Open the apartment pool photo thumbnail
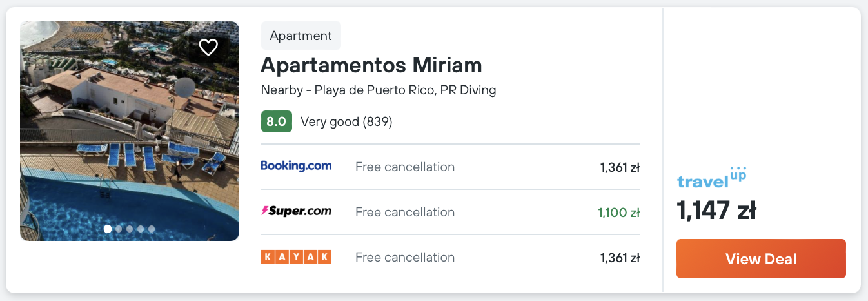Screen dimensions: 868x301 [129, 129]
